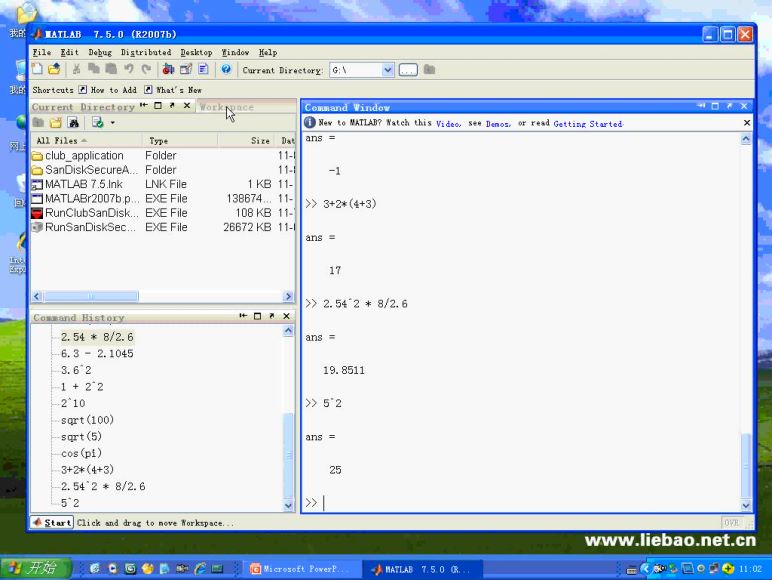Go up one level in Current Directory panel

(38, 123)
